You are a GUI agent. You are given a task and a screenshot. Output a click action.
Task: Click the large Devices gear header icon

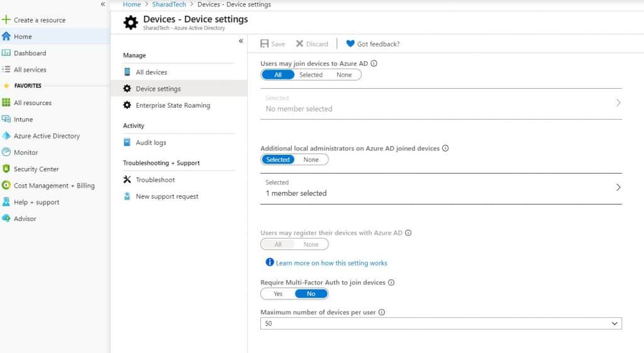[131, 22]
